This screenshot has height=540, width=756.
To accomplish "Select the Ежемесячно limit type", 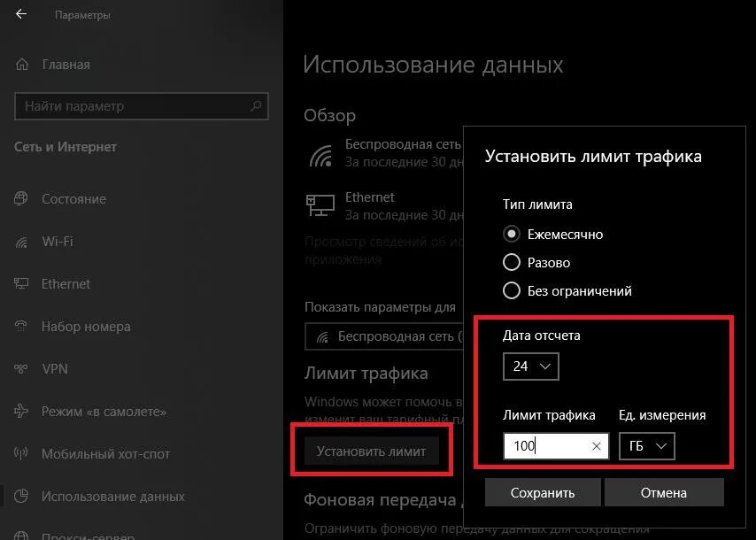I will [x=512, y=235].
